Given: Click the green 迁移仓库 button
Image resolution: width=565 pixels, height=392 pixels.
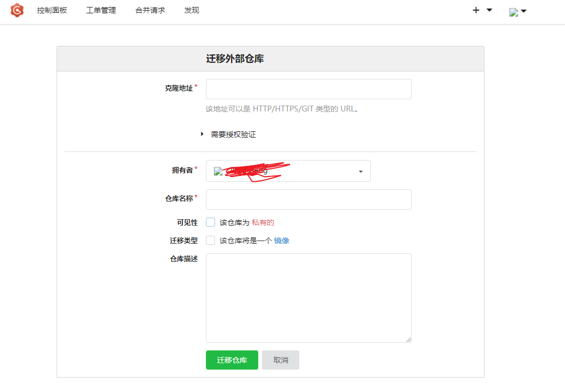Looking at the screenshot, I should [x=232, y=360].
